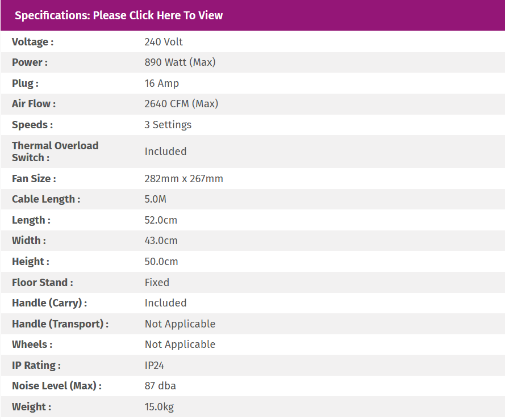505x420 pixels.
Task: Select the 282mm x 267mm fan size
Action: click(183, 179)
